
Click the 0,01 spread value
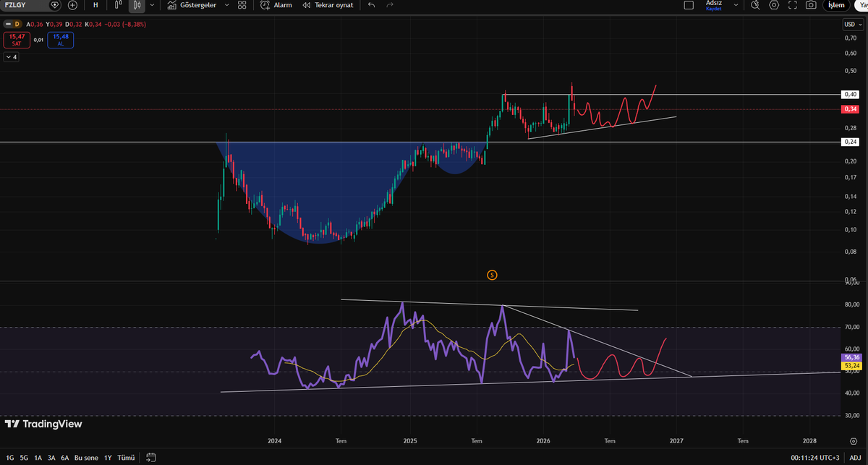[38, 40]
